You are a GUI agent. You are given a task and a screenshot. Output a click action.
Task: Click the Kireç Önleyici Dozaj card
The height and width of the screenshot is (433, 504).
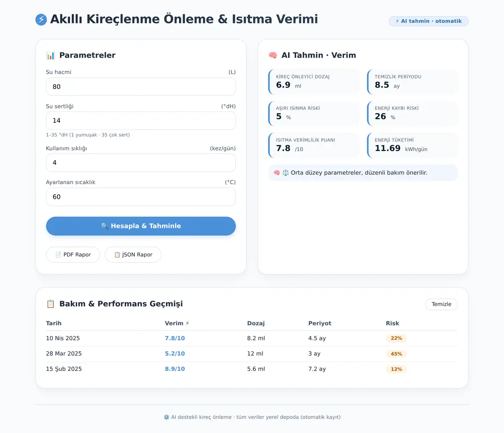coord(314,82)
